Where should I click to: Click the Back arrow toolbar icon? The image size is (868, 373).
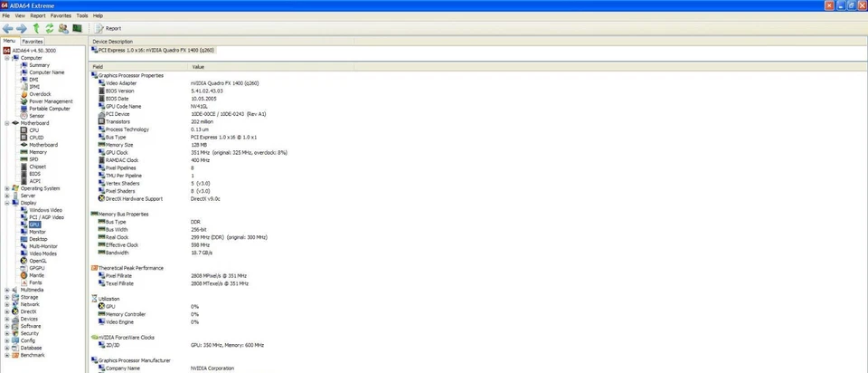(x=8, y=28)
